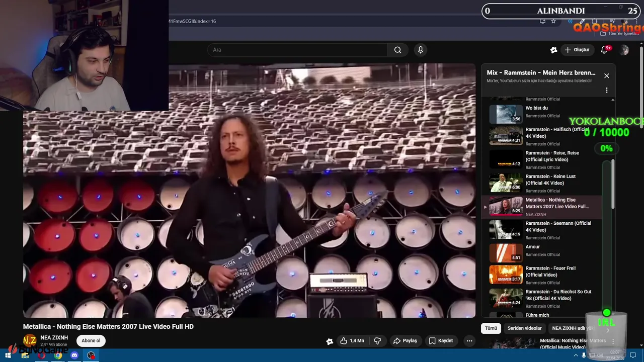Focus the Ara search field
This screenshot has width=644, height=362.
[x=297, y=50]
